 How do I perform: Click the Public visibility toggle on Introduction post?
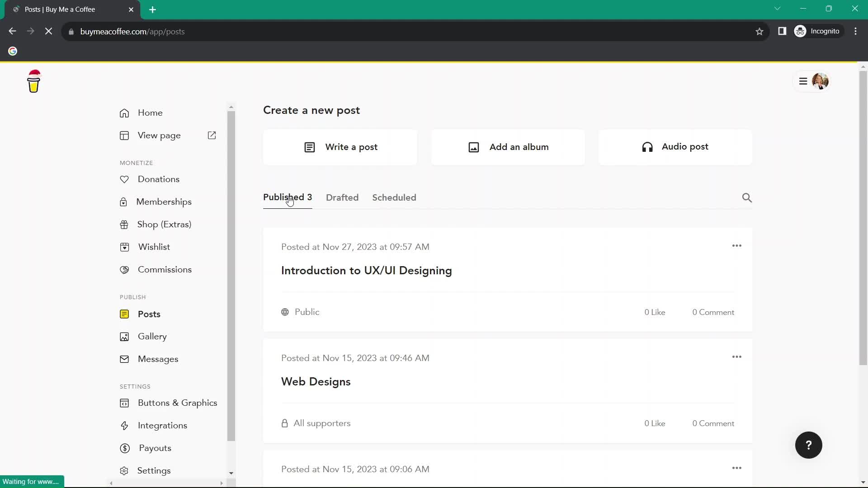pos(300,312)
